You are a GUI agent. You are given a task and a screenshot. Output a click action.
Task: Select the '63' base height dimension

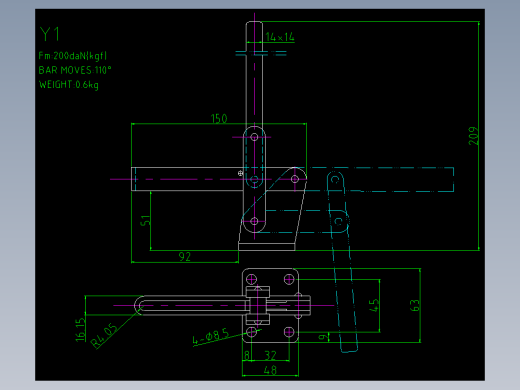point(415,305)
